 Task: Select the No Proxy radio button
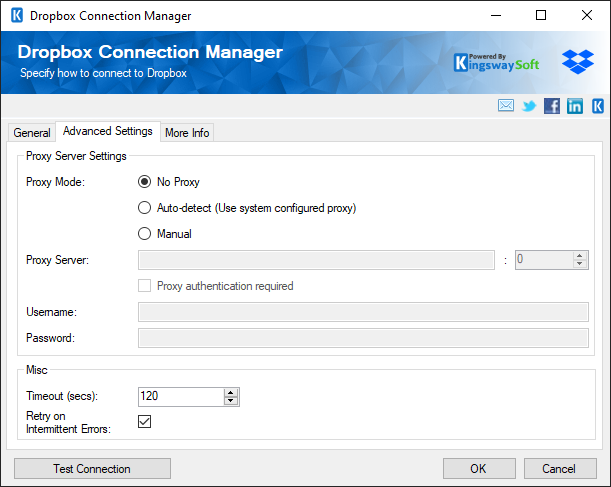click(x=144, y=182)
